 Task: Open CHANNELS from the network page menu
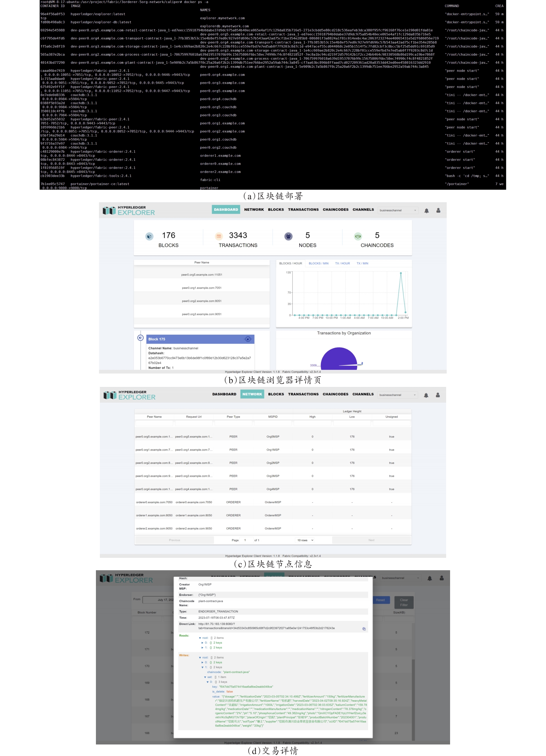click(x=363, y=394)
